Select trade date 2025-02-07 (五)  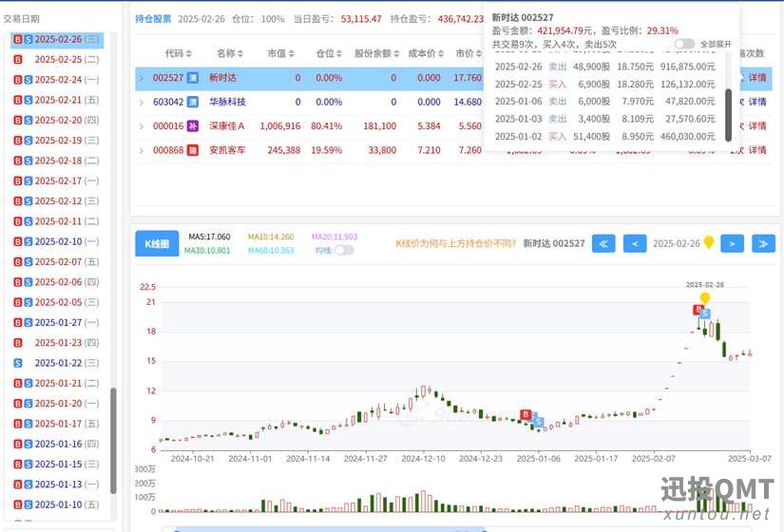(67, 262)
